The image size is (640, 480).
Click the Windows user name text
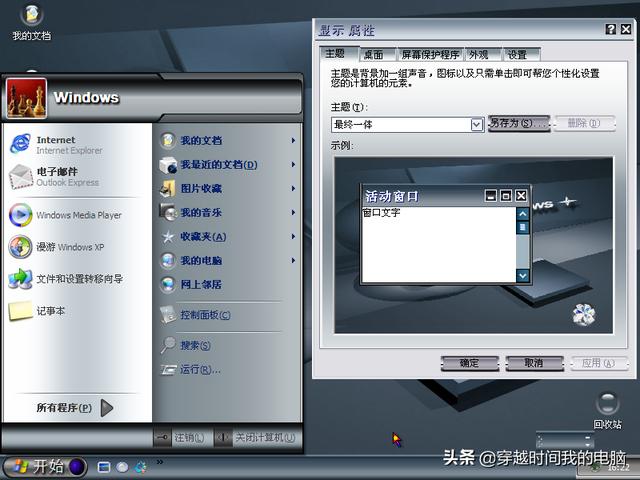tap(87, 98)
